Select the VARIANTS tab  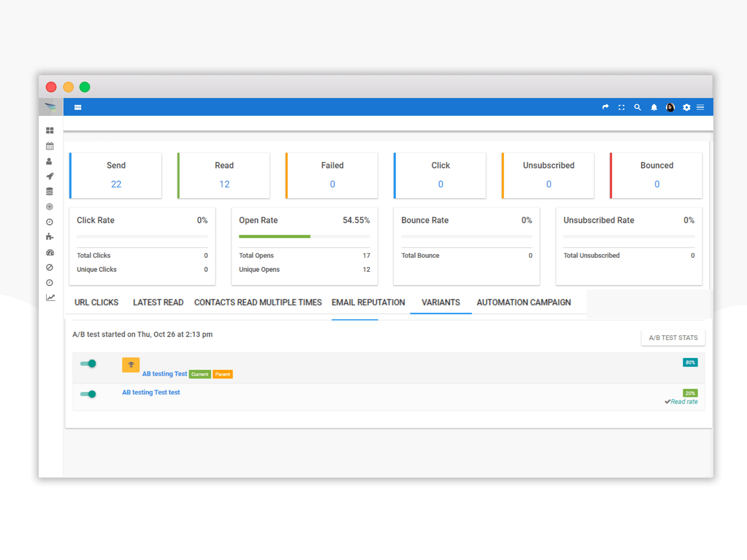click(441, 302)
